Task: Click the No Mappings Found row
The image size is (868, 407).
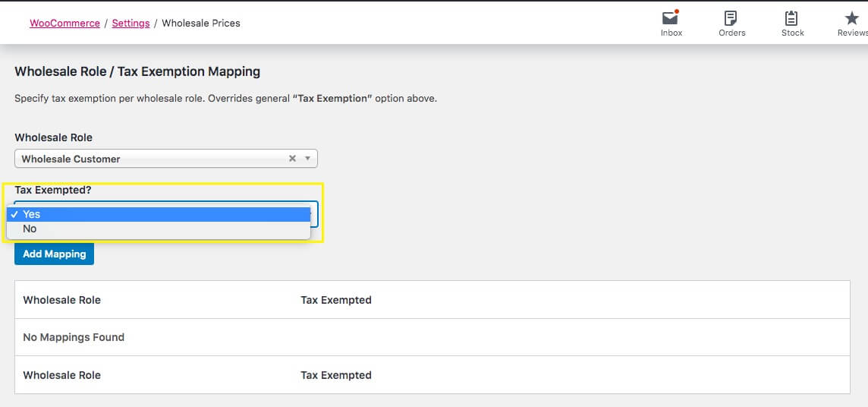Action: pyautogui.click(x=74, y=337)
